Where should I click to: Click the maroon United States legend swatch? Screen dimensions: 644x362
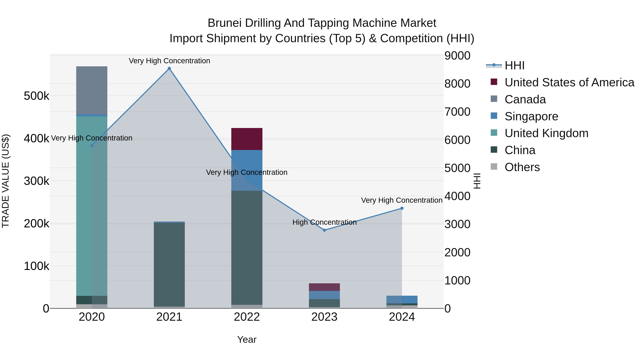click(x=494, y=82)
